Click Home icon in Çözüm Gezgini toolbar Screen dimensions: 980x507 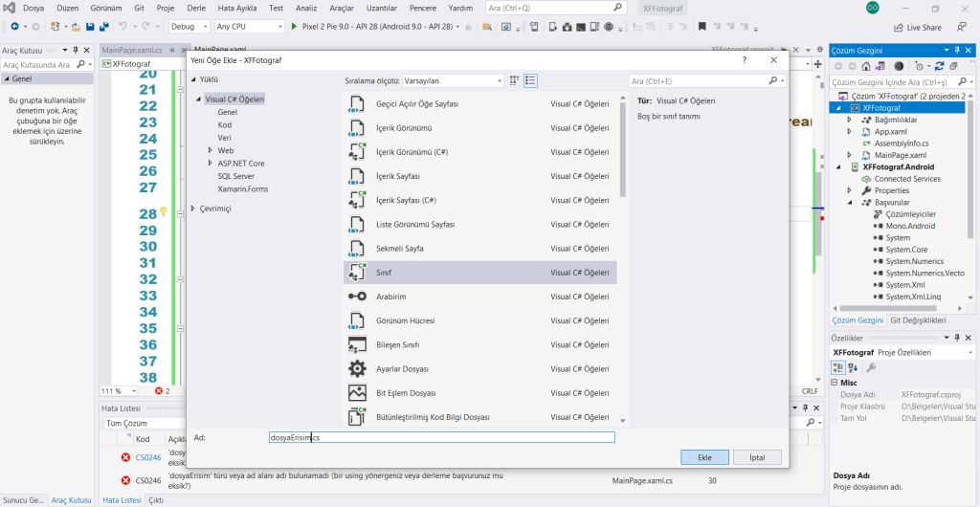tap(865, 66)
